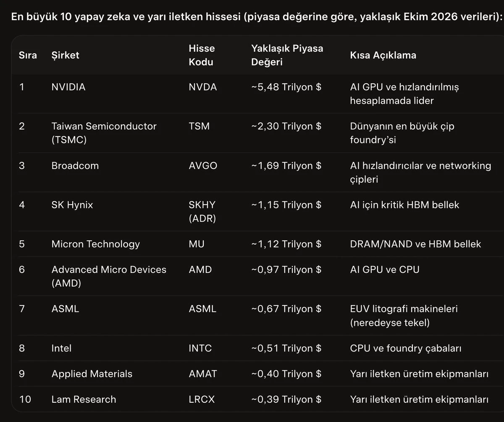The width and height of the screenshot is (504, 422).
Task: Select the SKHY (ADR) ticker cell
Action: [202, 211]
